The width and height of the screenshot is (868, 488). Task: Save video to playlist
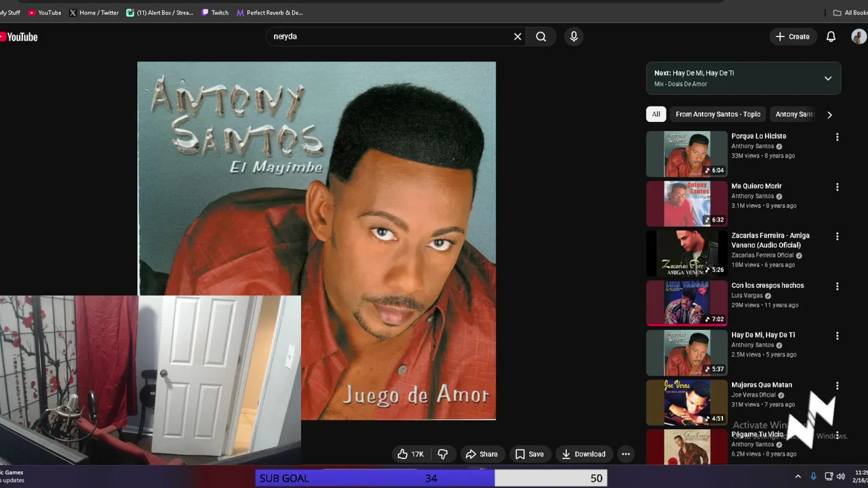[x=529, y=454]
